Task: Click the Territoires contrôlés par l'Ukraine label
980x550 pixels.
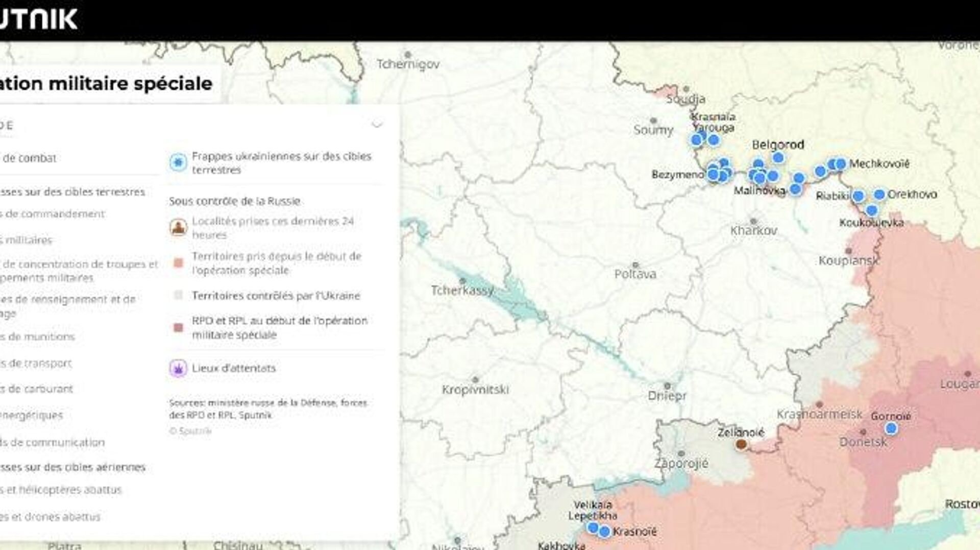Action: tap(276, 296)
